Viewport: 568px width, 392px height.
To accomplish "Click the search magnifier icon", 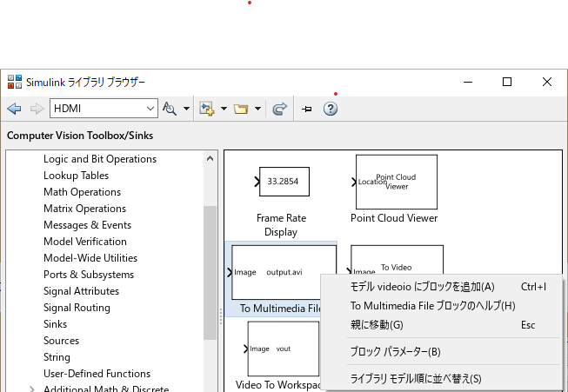I will coord(169,109).
